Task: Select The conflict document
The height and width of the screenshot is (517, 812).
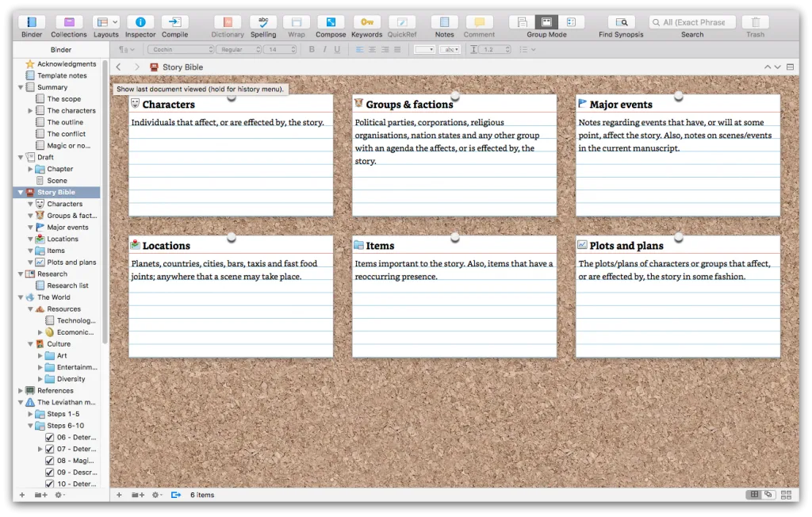Action: tap(67, 134)
